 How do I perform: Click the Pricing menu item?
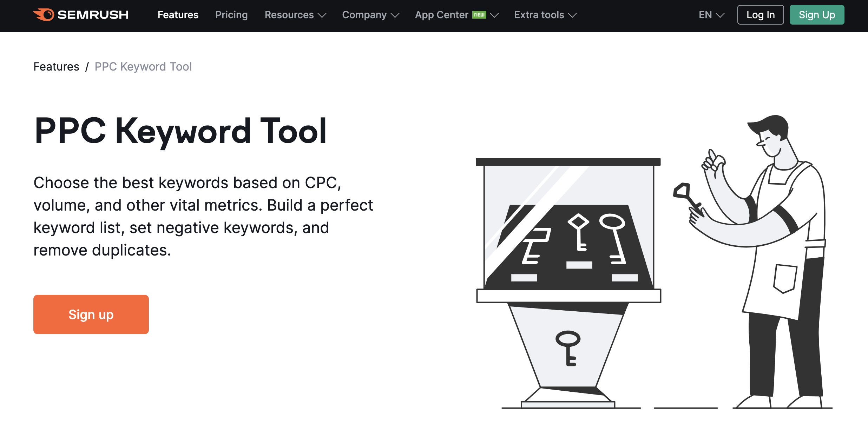[232, 14]
